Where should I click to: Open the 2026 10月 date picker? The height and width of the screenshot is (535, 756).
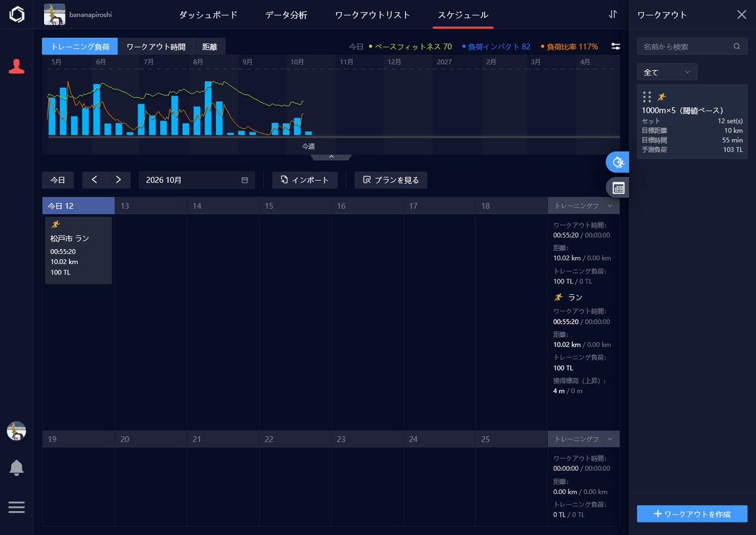click(x=197, y=180)
